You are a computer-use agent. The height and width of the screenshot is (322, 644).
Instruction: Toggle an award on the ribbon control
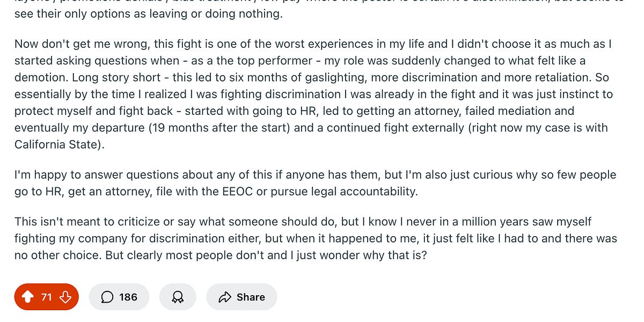tap(178, 297)
